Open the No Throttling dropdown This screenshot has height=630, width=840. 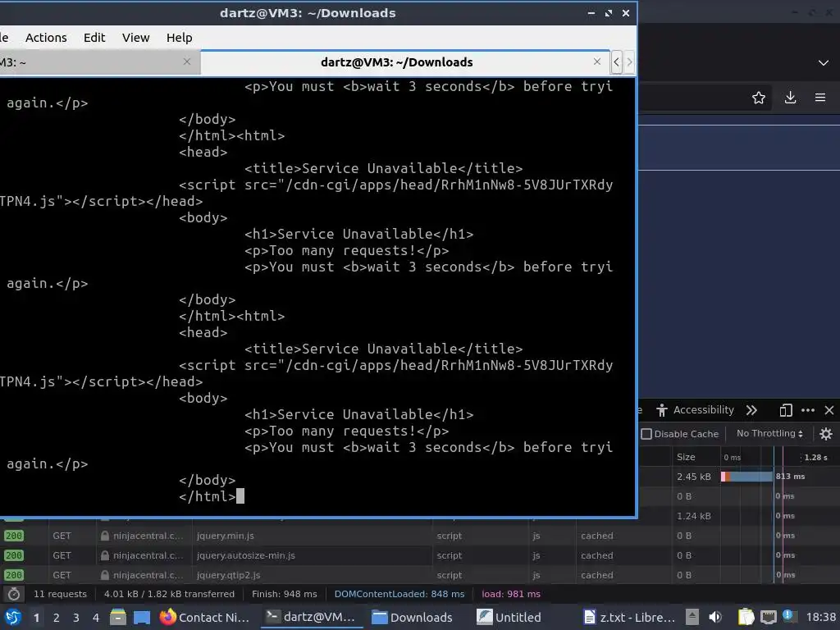pyautogui.click(x=769, y=433)
